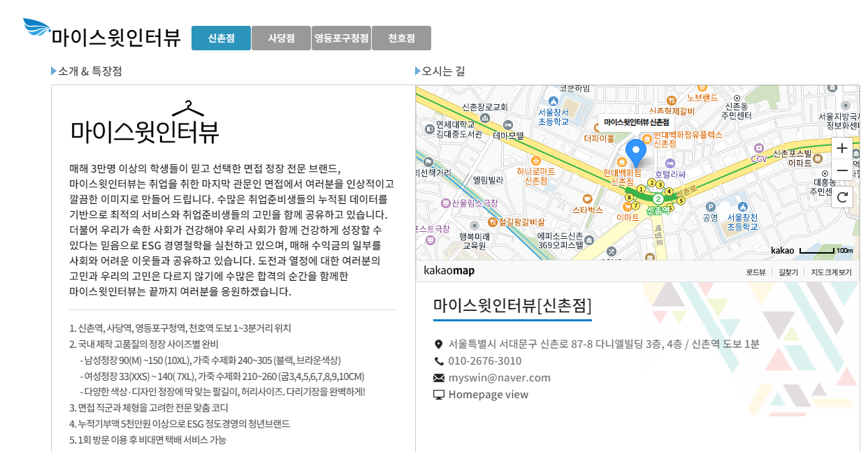868x452 pixels.
Task: Click the 산울림소극장 theater icon
Action: 446,203
